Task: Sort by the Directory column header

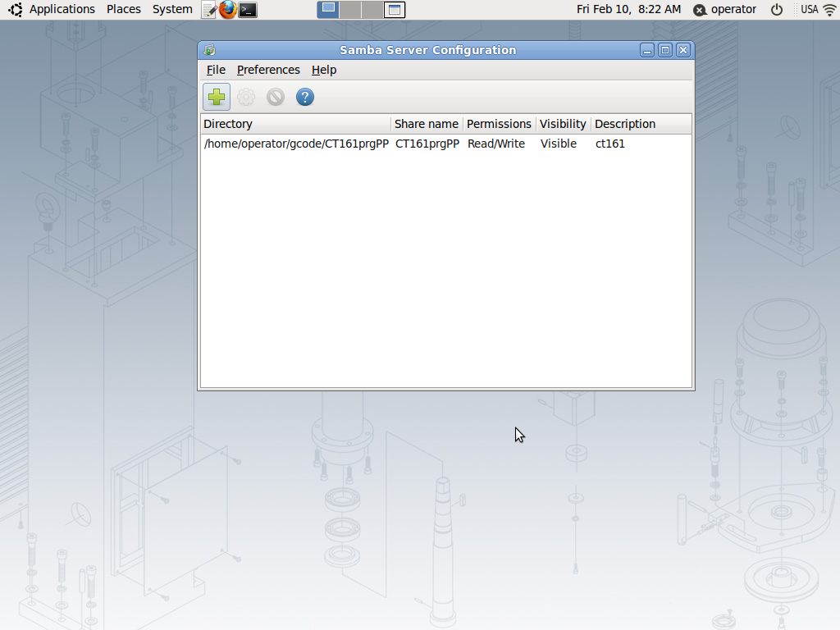Action: click(x=295, y=124)
